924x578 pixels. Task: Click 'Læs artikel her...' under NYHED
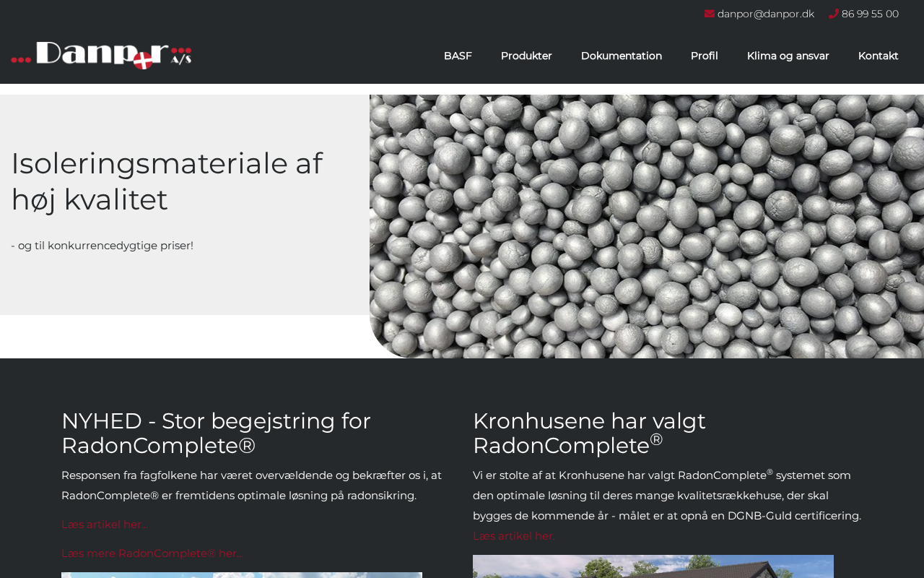coord(105,525)
